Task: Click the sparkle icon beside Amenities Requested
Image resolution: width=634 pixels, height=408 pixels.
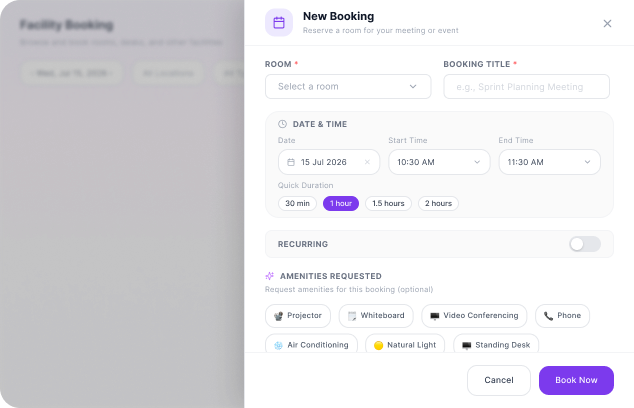Action: pyautogui.click(x=269, y=276)
